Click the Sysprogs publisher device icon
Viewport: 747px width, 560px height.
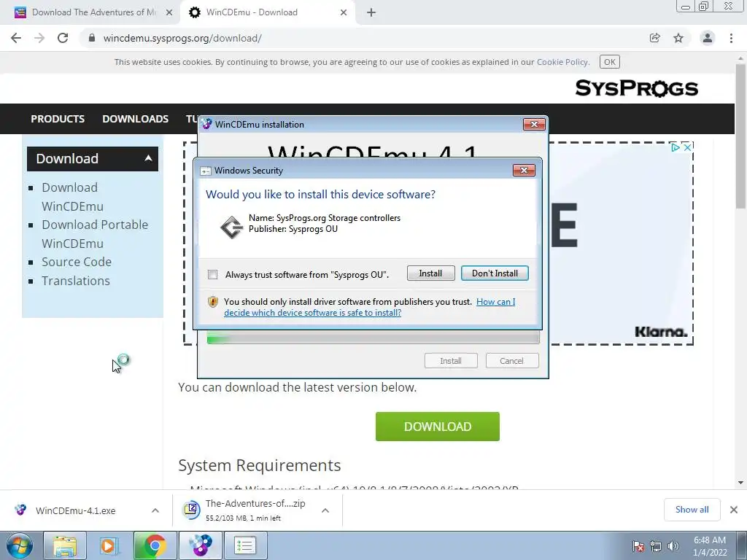(x=232, y=227)
